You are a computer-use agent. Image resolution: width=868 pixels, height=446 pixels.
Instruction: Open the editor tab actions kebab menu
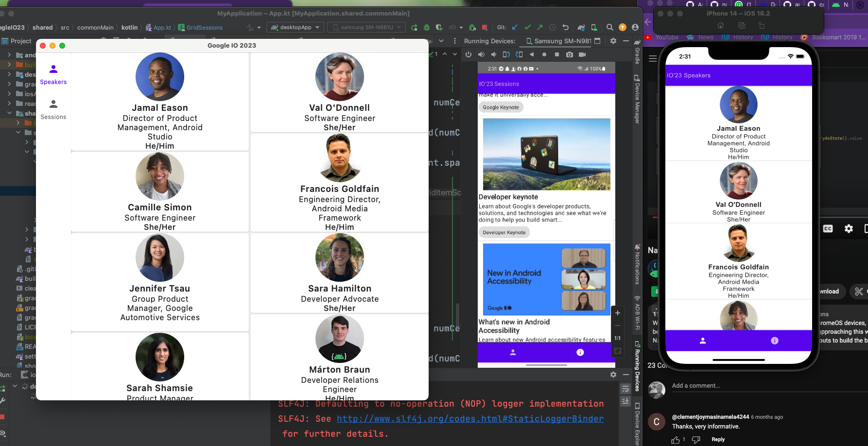tap(455, 41)
